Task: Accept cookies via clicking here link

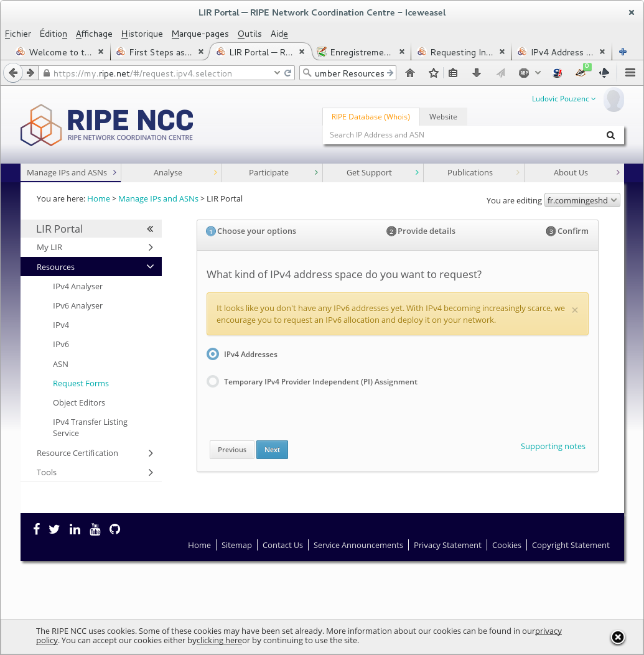Action: point(219,640)
